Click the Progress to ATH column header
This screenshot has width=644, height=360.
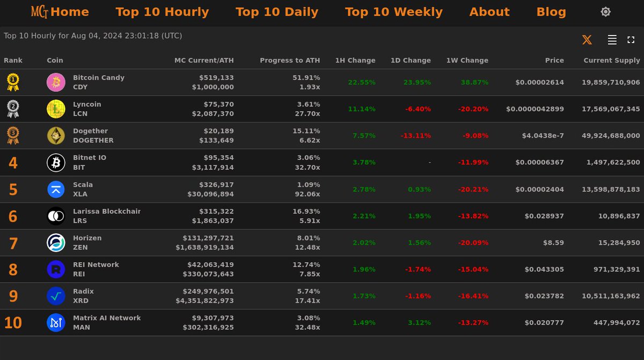coord(290,60)
